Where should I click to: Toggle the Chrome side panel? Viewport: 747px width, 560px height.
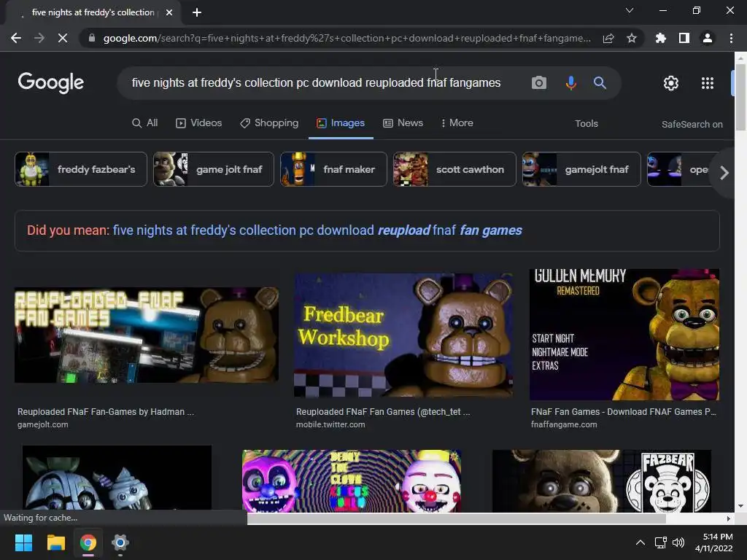(684, 38)
